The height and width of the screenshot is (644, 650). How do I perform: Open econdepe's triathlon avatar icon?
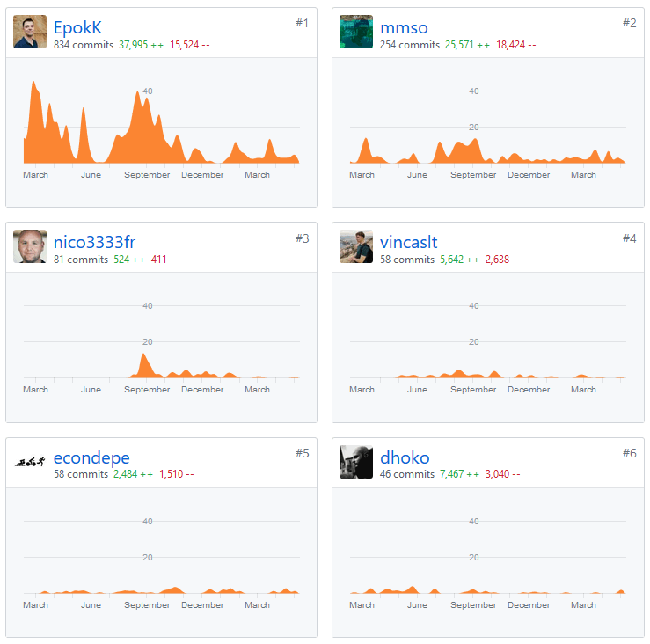(30, 462)
